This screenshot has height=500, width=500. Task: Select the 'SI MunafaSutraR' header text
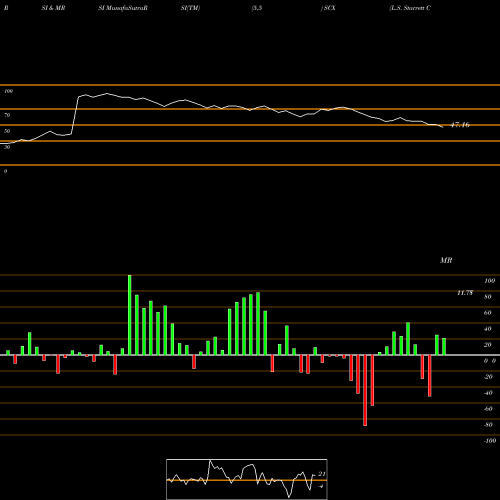point(123,8)
